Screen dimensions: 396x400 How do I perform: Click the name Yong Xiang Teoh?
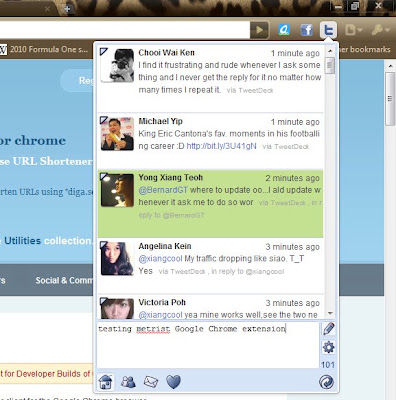pyautogui.click(x=170, y=177)
